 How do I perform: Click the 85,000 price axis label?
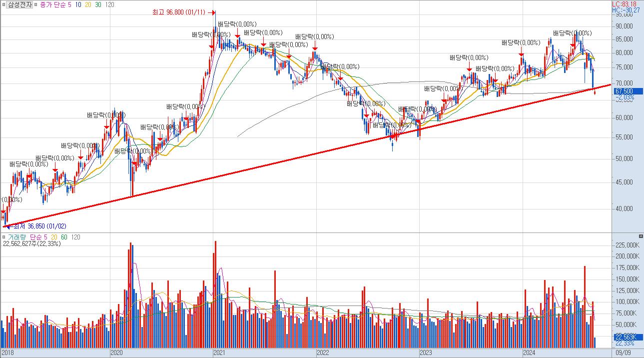pyautogui.click(x=624, y=39)
